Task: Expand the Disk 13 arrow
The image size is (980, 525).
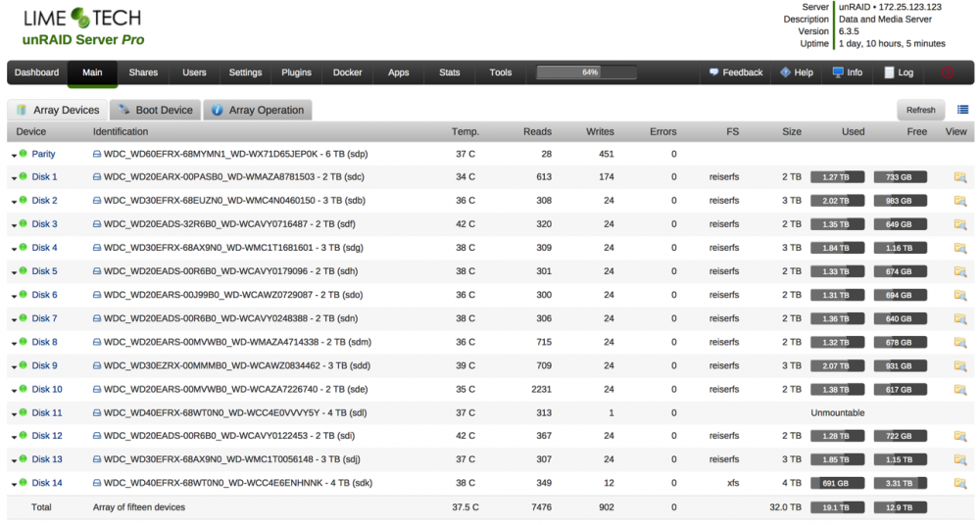Action: [14, 460]
